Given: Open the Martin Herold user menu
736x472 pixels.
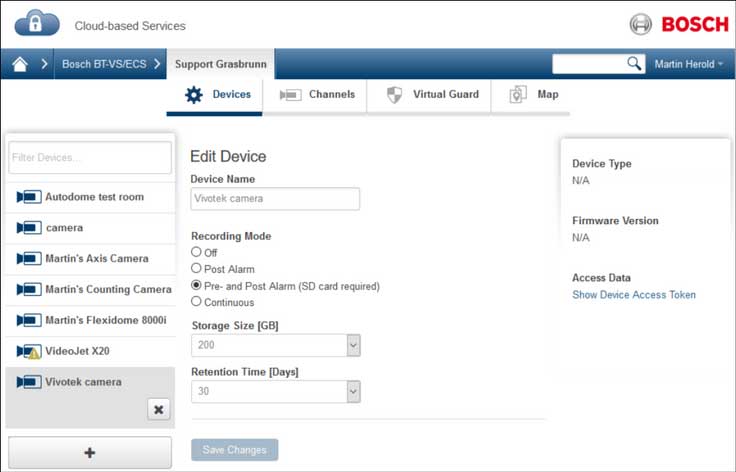Looking at the screenshot, I should point(688,64).
